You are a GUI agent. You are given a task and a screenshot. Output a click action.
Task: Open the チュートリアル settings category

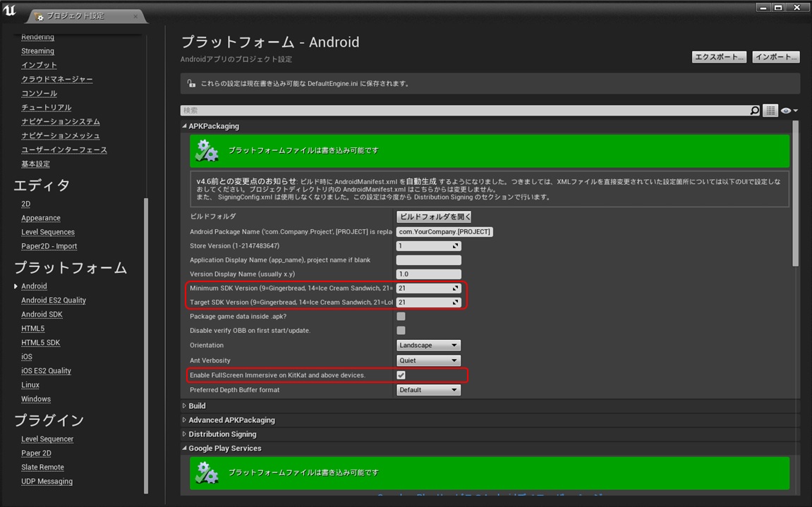click(46, 107)
